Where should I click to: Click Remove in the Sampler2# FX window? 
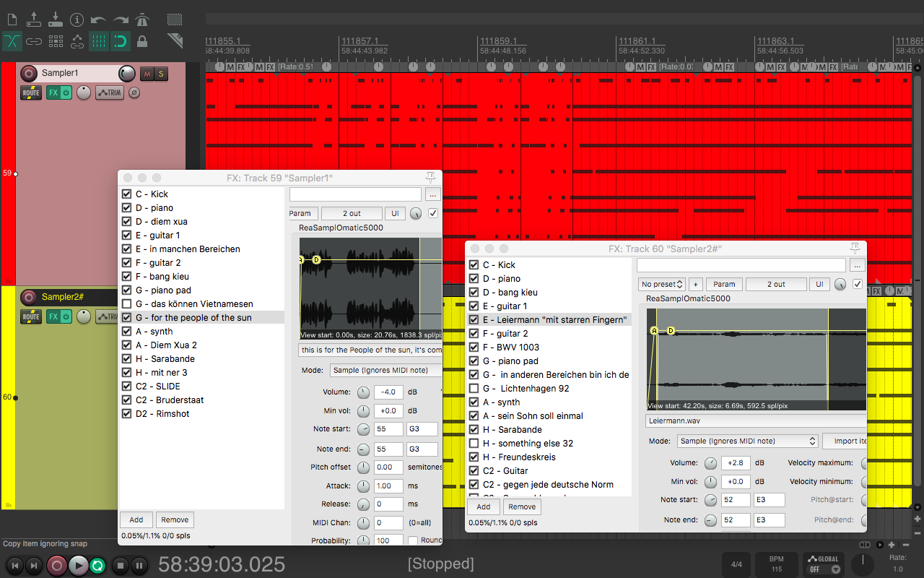click(x=521, y=506)
